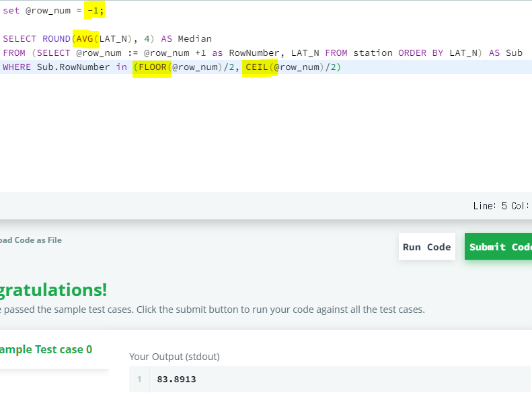Click the Run Code button
The width and height of the screenshot is (532, 393).
(x=427, y=247)
